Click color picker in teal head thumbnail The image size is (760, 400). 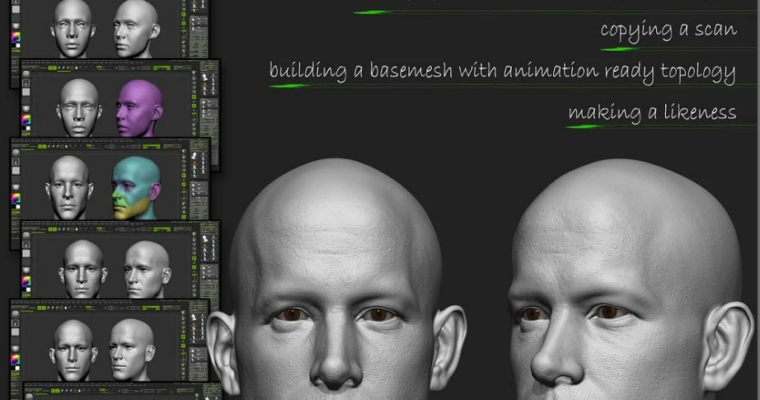(16, 198)
